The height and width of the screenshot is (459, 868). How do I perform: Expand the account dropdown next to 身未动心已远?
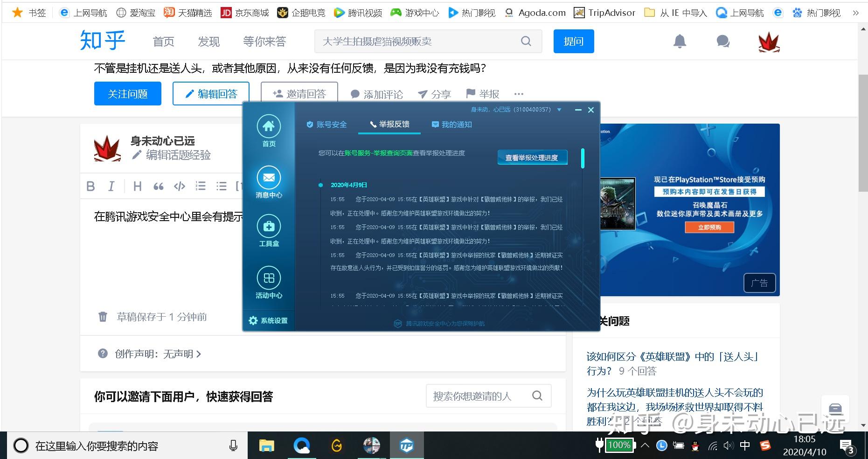coord(559,110)
